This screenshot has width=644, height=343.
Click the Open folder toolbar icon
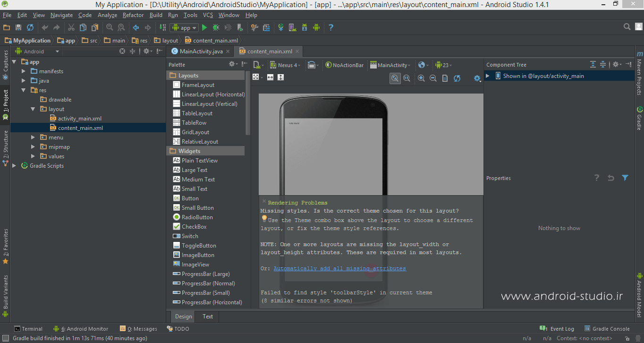tap(7, 28)
